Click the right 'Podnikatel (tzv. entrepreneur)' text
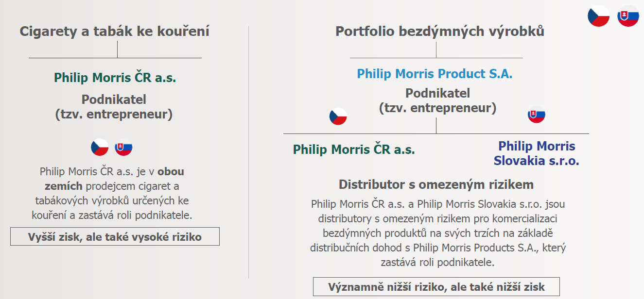Screen dimensions: 644x299 pyautogui.click(x=438, y=100)
